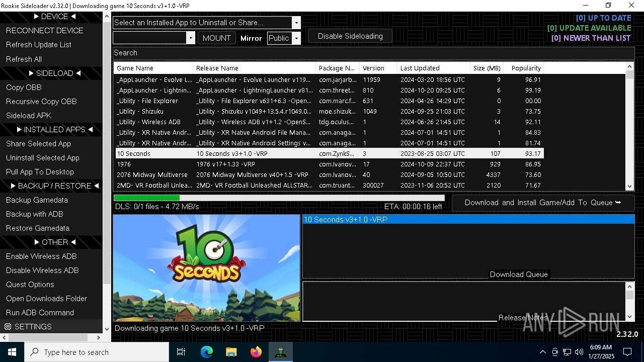Sort by Last Updated column
This screenshot has width=644, height=362.
coord(434,68)
